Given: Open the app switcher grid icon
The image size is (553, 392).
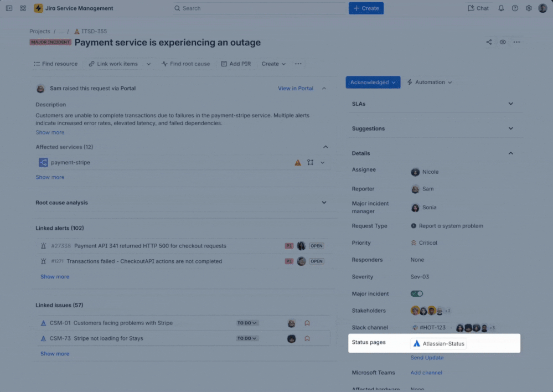Looking at the screenshot, I should pyautogui.click(x=23, y=8).
